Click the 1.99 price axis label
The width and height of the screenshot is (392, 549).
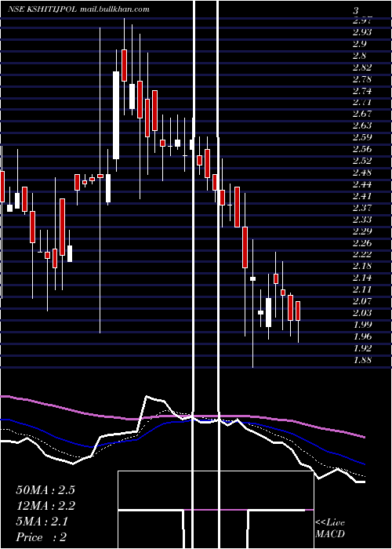362,324
